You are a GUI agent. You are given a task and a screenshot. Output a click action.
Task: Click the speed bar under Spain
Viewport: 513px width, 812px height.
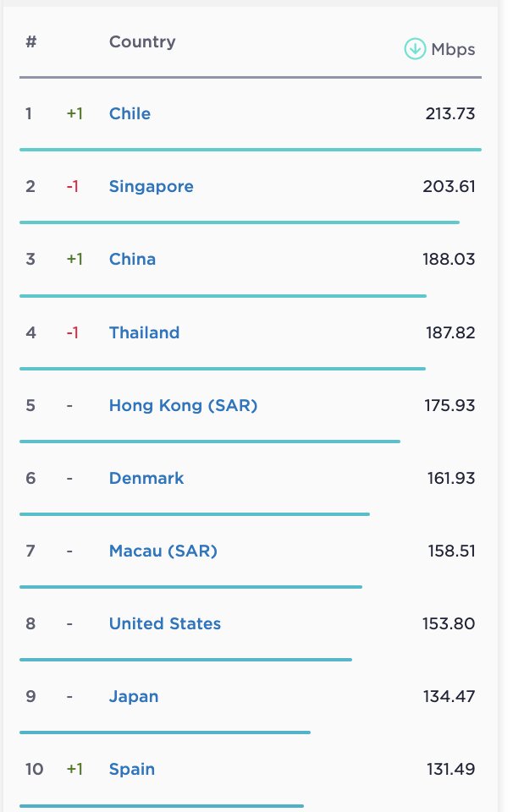tap(161, 806)
